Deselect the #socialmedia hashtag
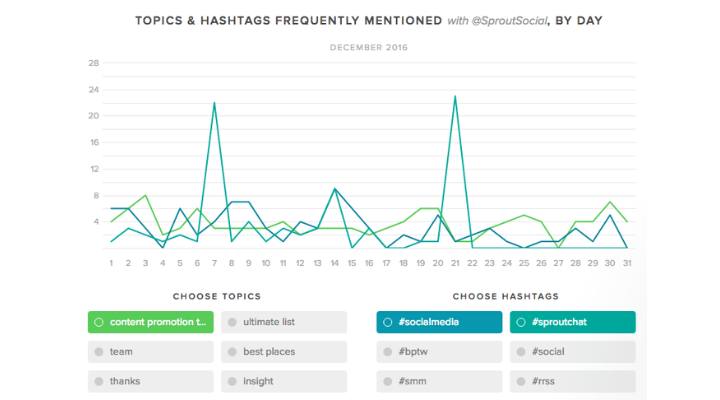This screenshot has width=720, height=400. (x=439, y=322)
